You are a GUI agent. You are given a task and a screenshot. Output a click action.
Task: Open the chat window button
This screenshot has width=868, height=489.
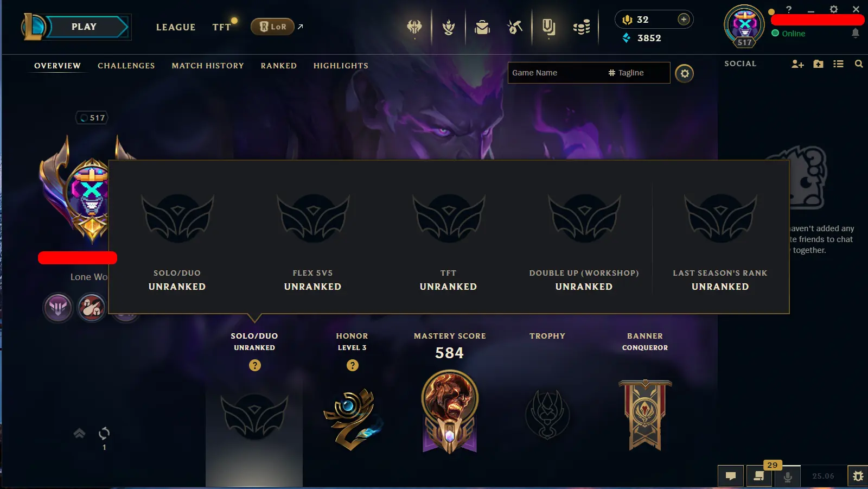(x=731, y=476)
